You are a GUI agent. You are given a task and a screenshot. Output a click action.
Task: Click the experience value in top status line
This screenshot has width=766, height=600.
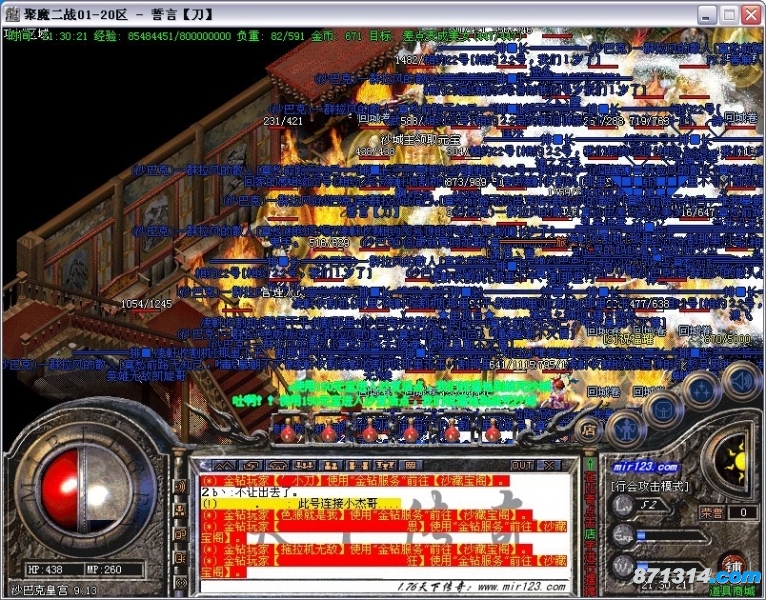[x=179, y=36]
